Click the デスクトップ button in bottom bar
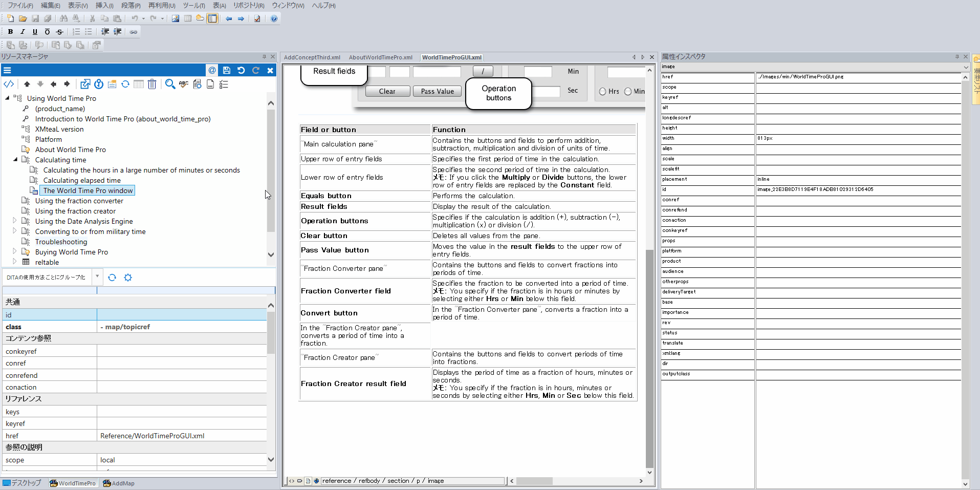Screen dimensions: 980x490 [22, 483]
